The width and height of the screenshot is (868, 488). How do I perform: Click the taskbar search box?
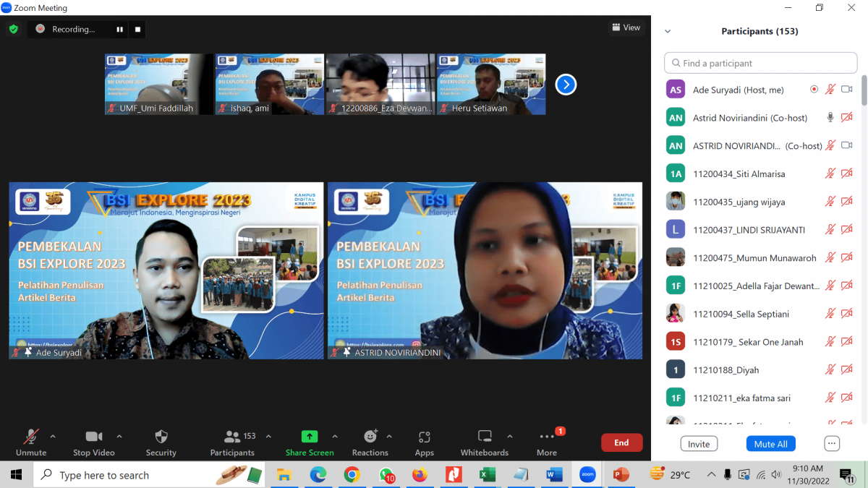[150, 475]
